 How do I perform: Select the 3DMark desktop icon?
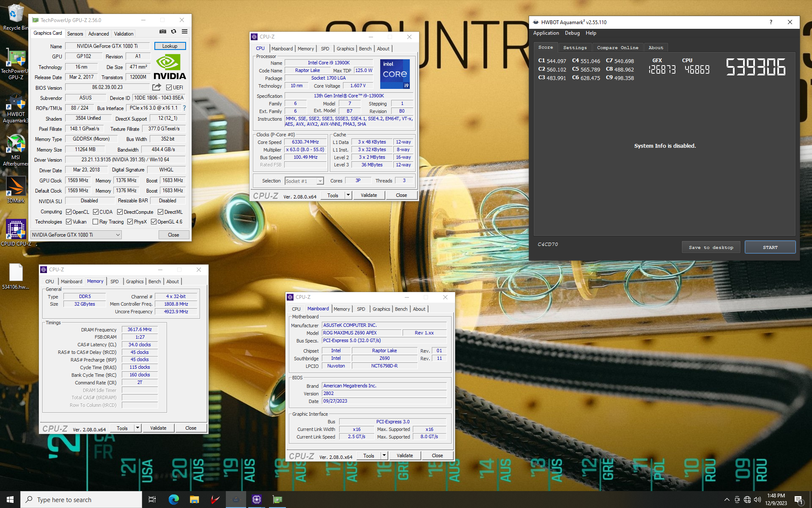(x=15, y=190)
